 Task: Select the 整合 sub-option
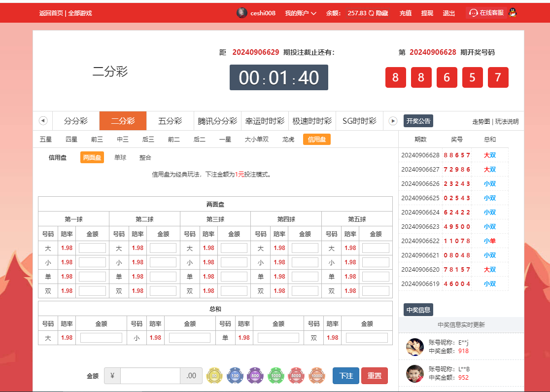(145, 158)
